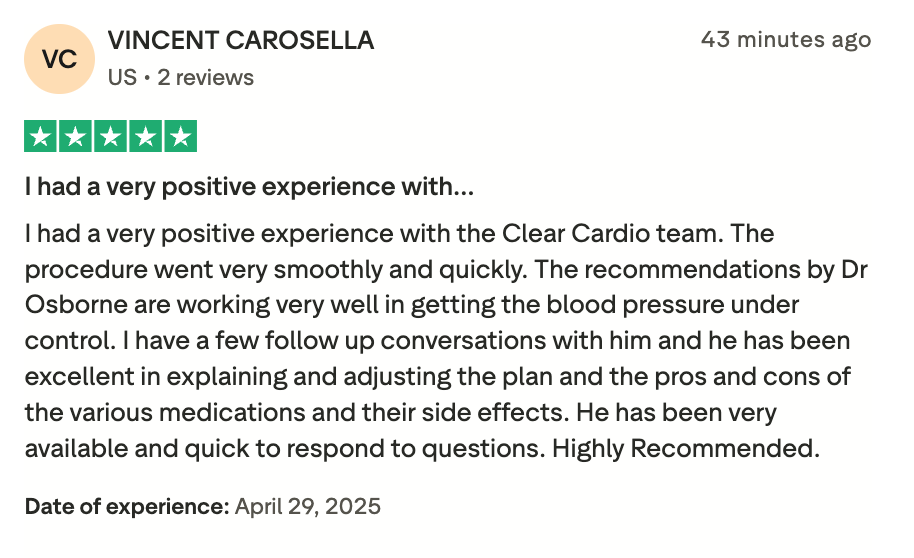
Task: Open the review title 'I had a very positive experience with...'
Action: tap(249, 187)
